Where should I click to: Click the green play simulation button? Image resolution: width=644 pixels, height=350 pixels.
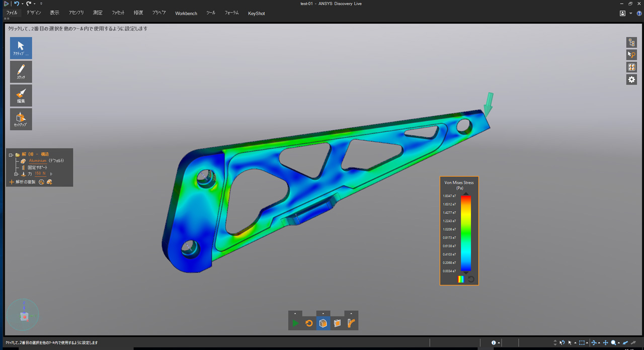click(x=295, y=323)
